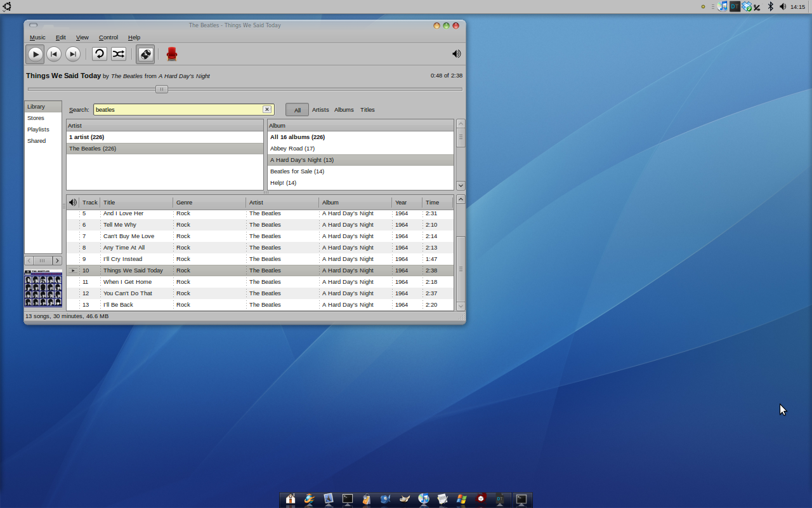This screenshot has height=508, width=812.
Task: Select A Hard Day's Night (13) album
Action: (x=360, y=160)
